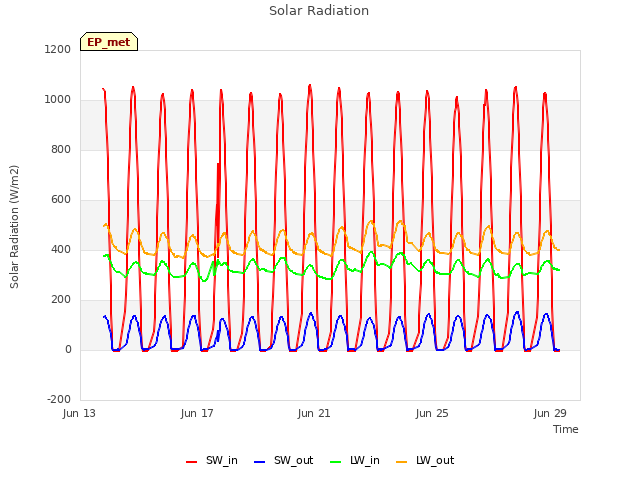Click the Jun 25 x-axis tick label
Image resolution: width=640 pixels, height=480 pixels.
(x=432, y=413)
